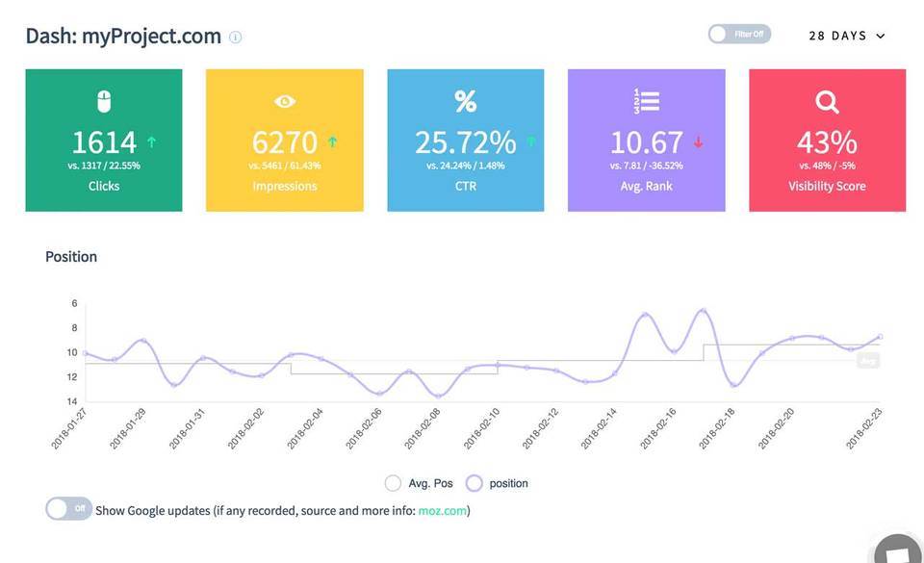Toggle the position legend series
924x563 pixels.
[475, 483]
